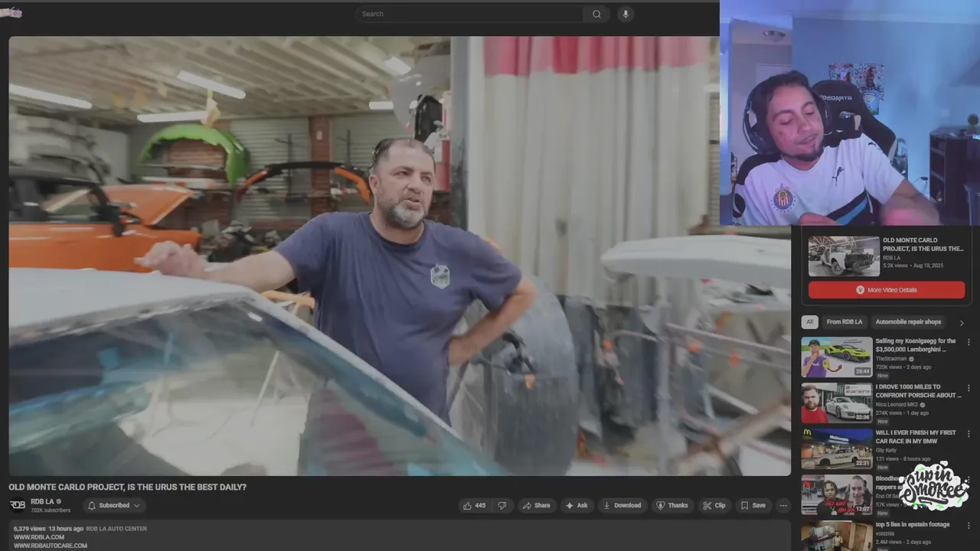Click the main video player frame
The width and height of the screenshot is (980, 551).
400,256
